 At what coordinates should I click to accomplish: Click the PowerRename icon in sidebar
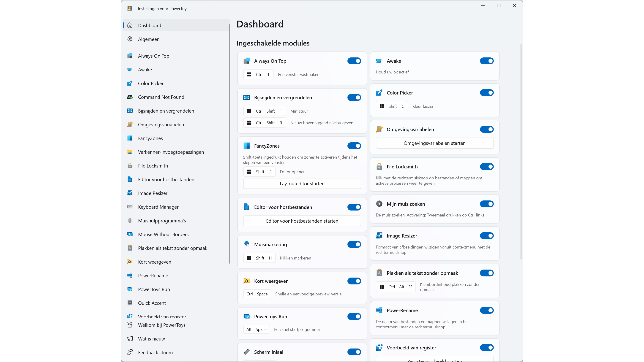(x=130, y=276)
